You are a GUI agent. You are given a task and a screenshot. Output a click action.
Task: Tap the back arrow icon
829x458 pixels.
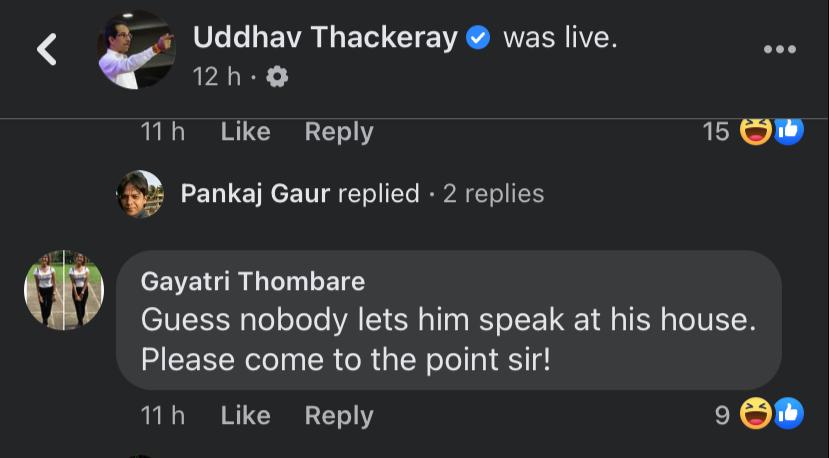tap(47, 50)
